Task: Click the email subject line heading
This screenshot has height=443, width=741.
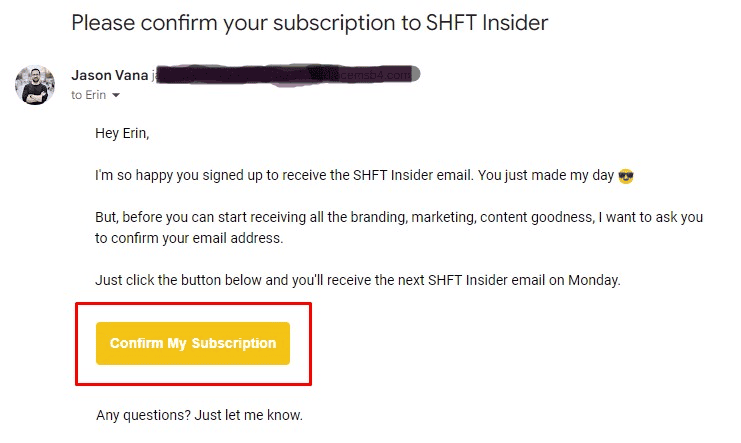Action: pos(309,22)
